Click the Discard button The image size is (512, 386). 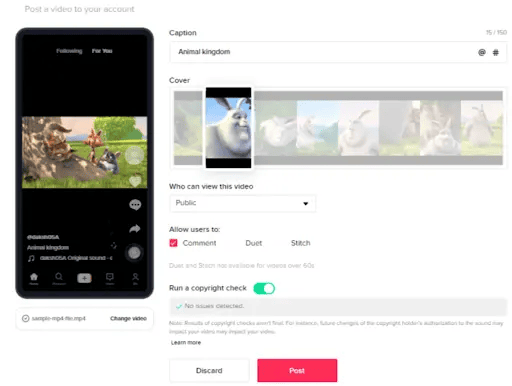coord(209,370)
